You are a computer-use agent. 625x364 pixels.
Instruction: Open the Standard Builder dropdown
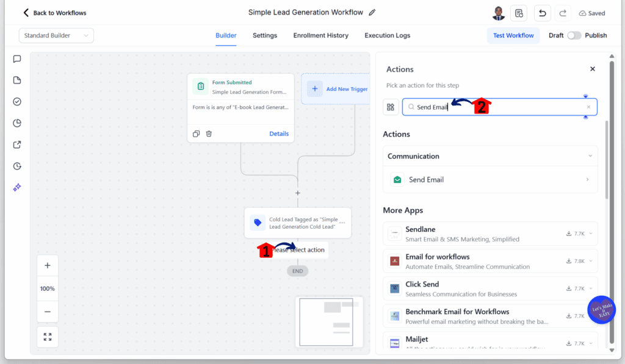pos(56,35)
